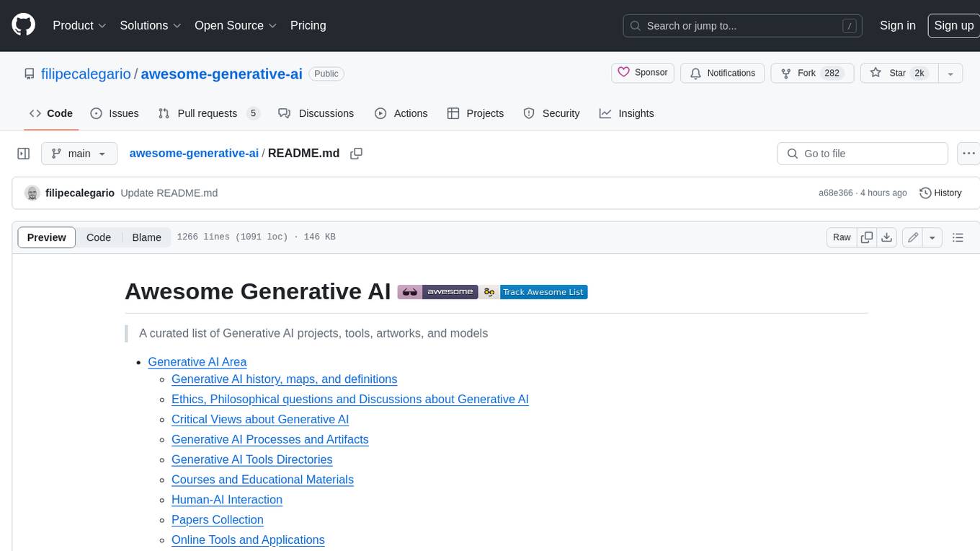This screenshot has height=551, width=980.
Task: Expand the Solutions menu
Action: pos(150,25)
